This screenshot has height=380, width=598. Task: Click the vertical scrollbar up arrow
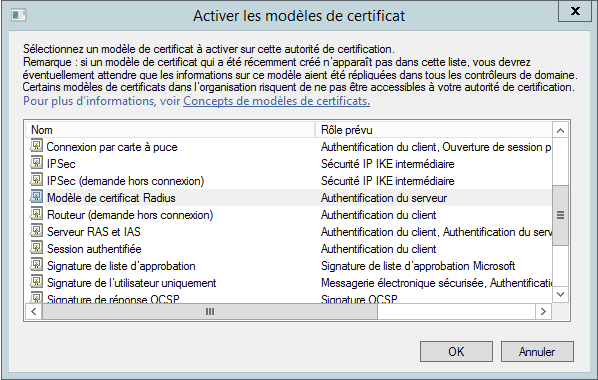pos(560,131)
